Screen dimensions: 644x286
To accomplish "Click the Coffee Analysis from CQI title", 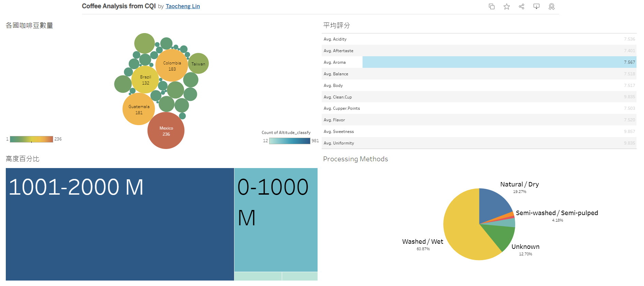I will pyautogui.click(x=119, y=6).
